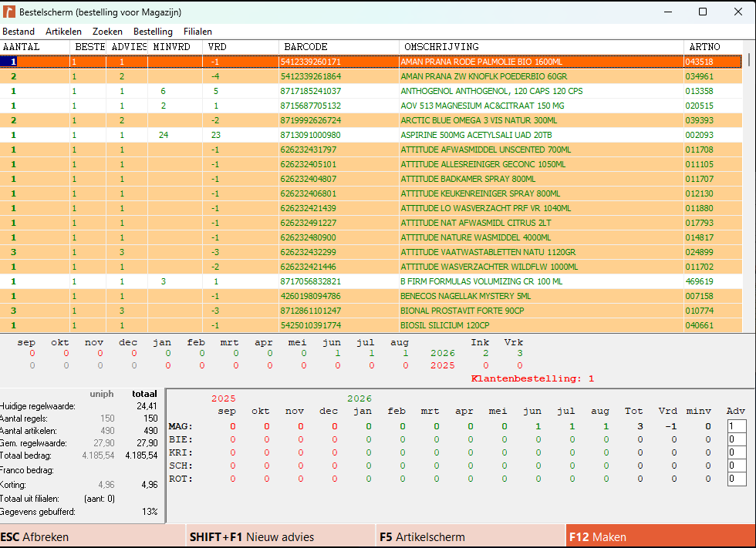Open the Bestand menu
The width and height of the screenshot is (756, 548).
(19, 32)
